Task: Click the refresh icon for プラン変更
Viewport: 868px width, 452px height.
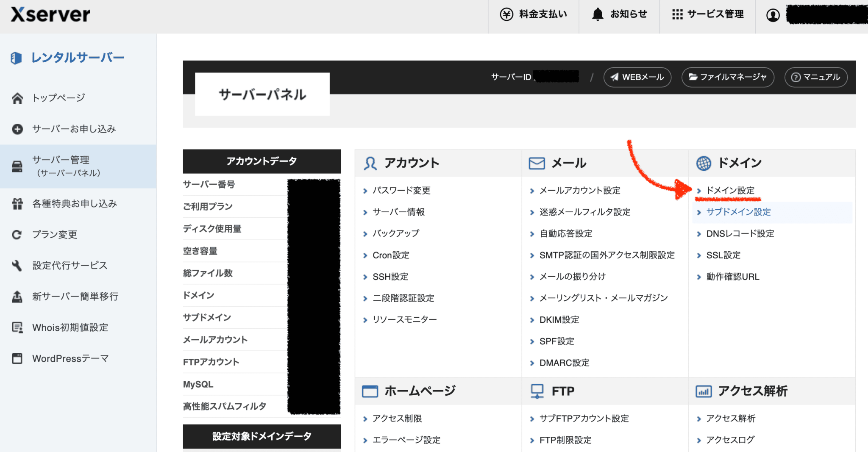Action: [17, 235]
